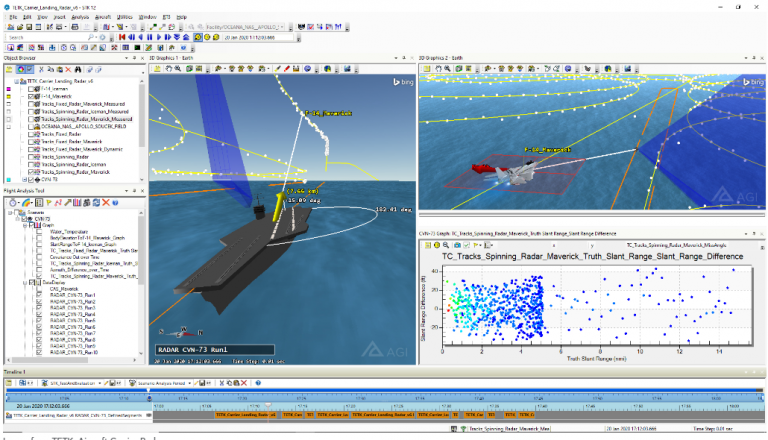The image size is (768, 440).
Task: Click the rainbow arc icon in Flight Analysis Tool
Action: click(26, 202)
